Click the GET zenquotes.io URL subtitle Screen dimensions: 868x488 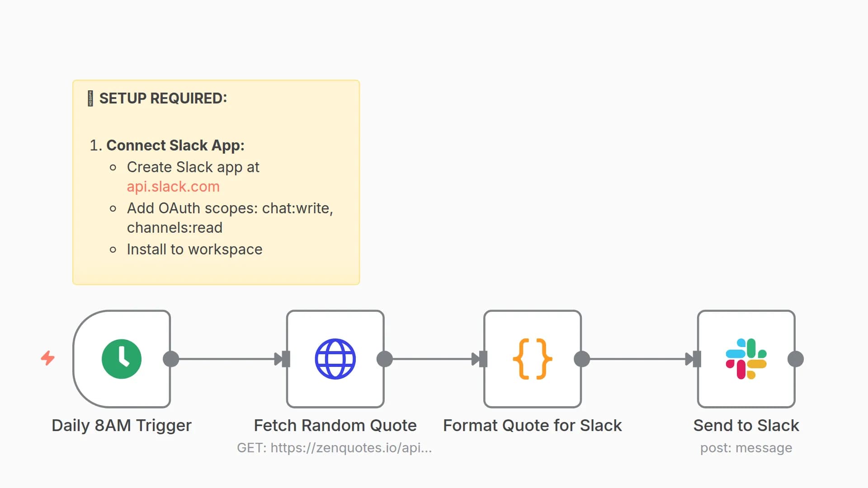point(335,448)
